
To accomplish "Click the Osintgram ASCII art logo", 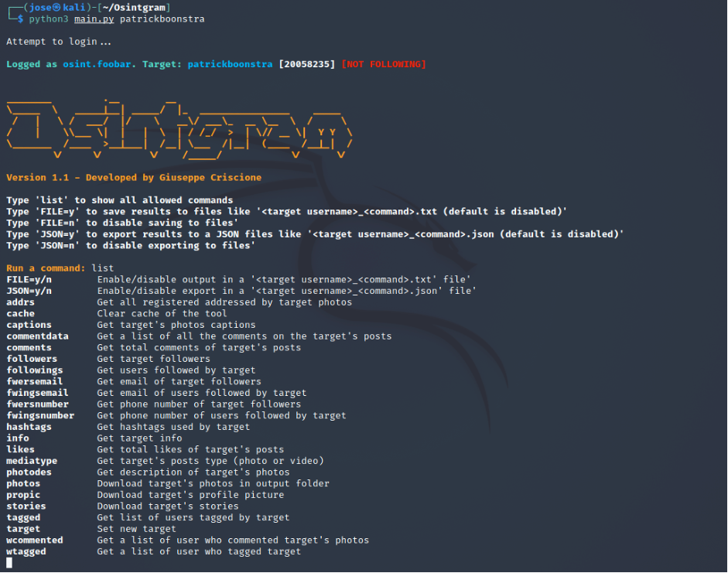I will click(179, 129).
